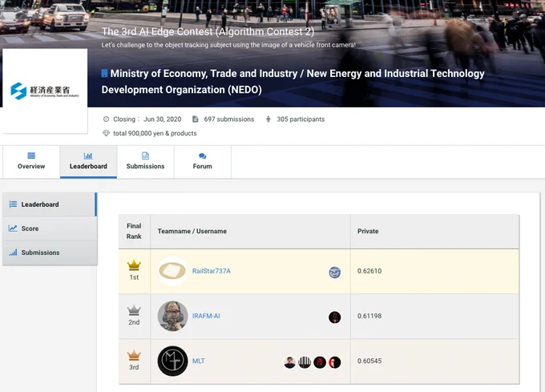Open the RailStar737A profile link
Viewport: 545px width, 392px height.
(212, 271)
